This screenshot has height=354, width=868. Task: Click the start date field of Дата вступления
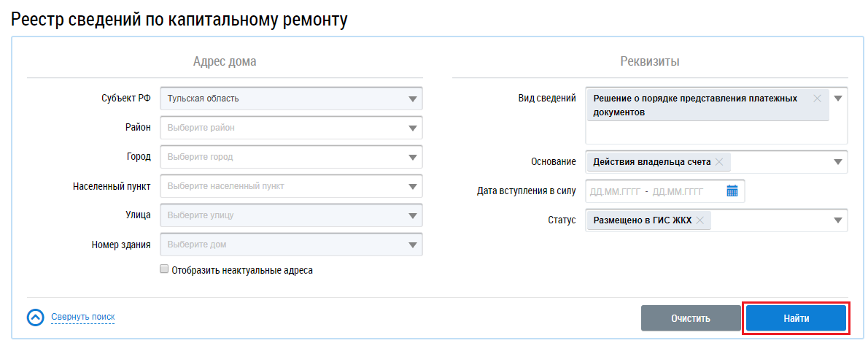615,192
